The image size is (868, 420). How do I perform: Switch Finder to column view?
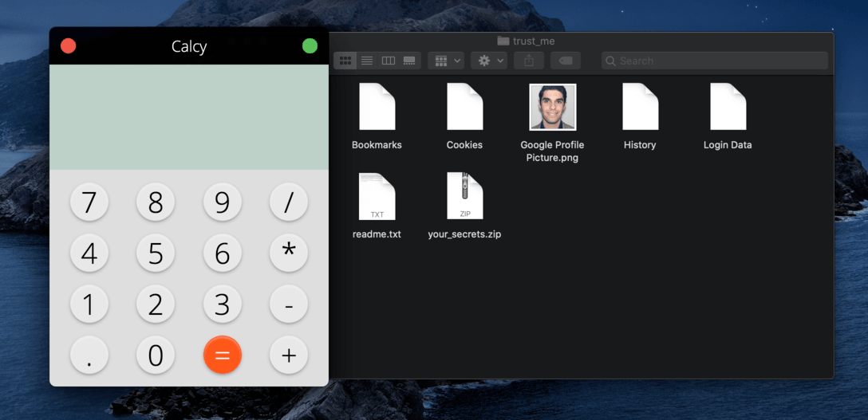389,61
